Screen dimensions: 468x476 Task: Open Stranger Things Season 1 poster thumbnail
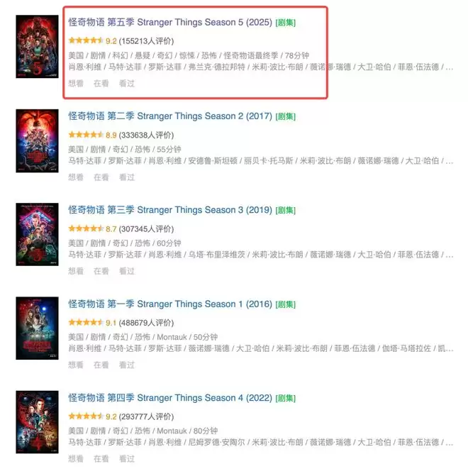37,328
